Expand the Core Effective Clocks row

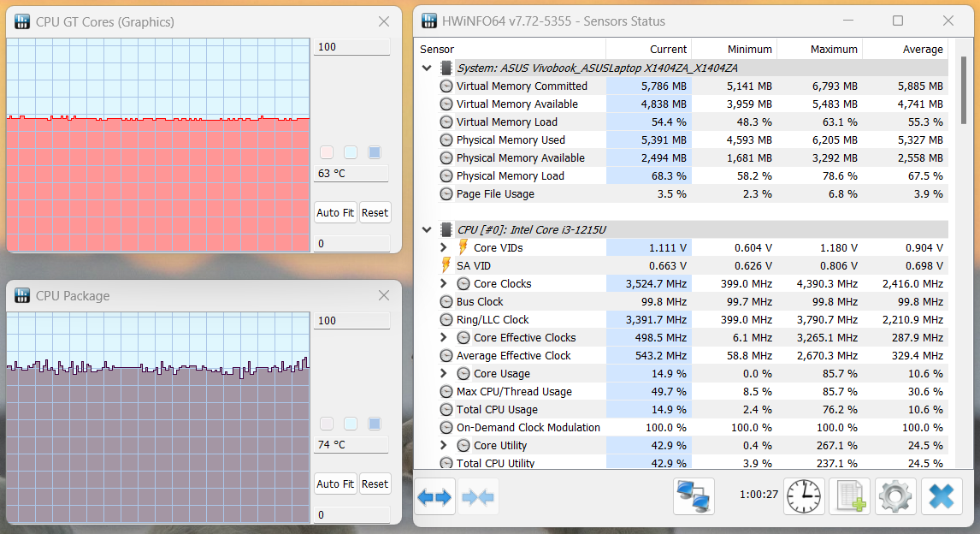coord(443,338)
